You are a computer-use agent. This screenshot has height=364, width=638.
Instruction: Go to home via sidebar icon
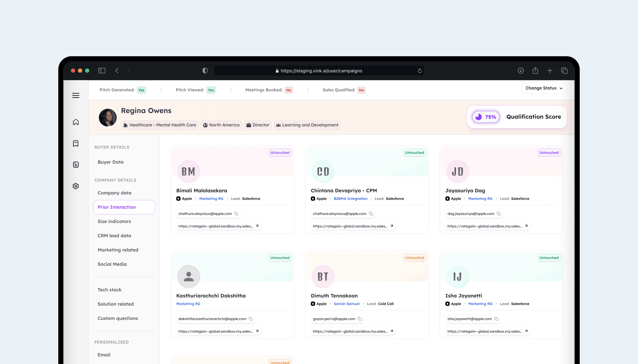(x=76, y=122)
